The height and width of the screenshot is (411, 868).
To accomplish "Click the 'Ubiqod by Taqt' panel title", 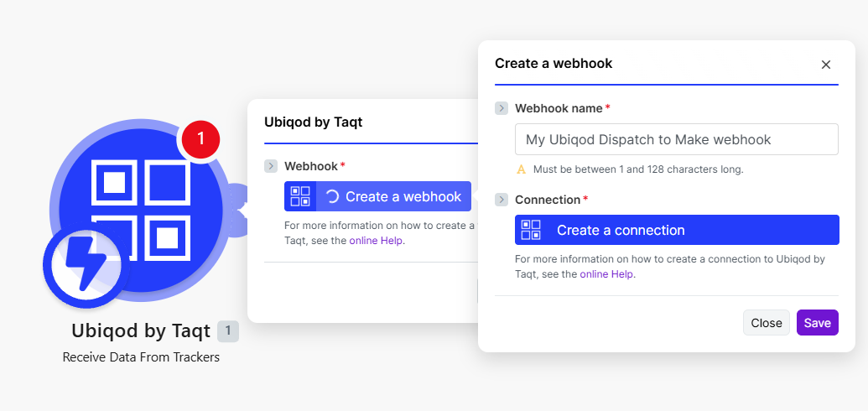I will (314, 122).
